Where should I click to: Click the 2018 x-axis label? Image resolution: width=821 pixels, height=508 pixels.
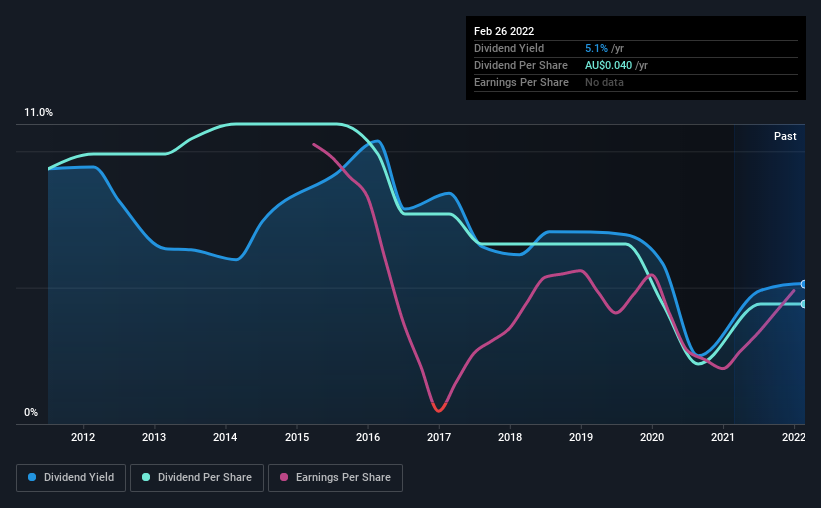(510, 437)
